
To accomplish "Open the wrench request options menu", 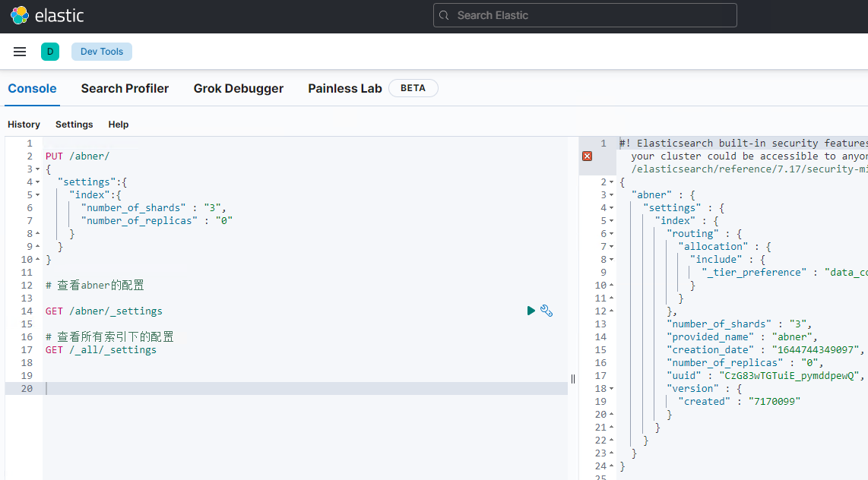I will tap(546, 311).
